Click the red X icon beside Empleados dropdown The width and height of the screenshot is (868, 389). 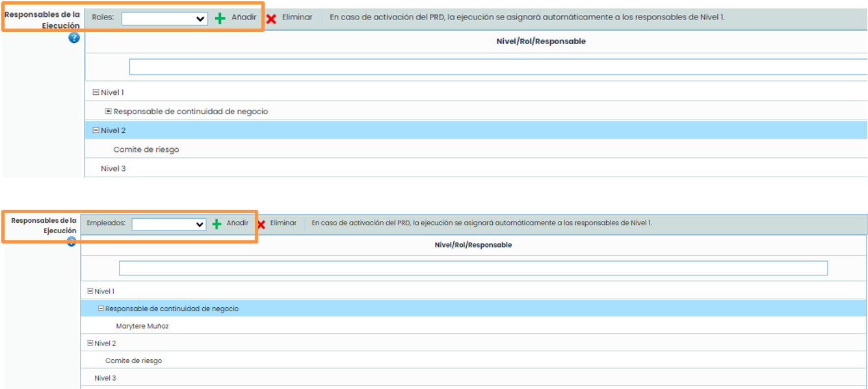261,225
